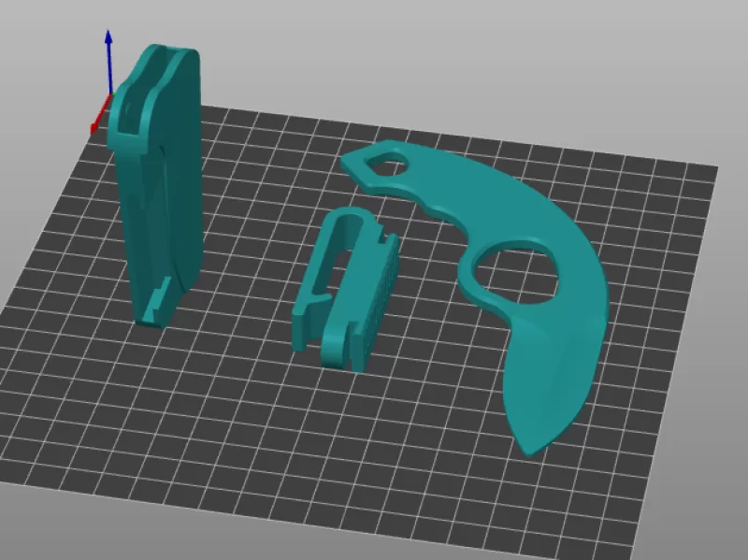Click the red X axis arrow
Viewport: 748px width, 560px height.
pos(100,115)
